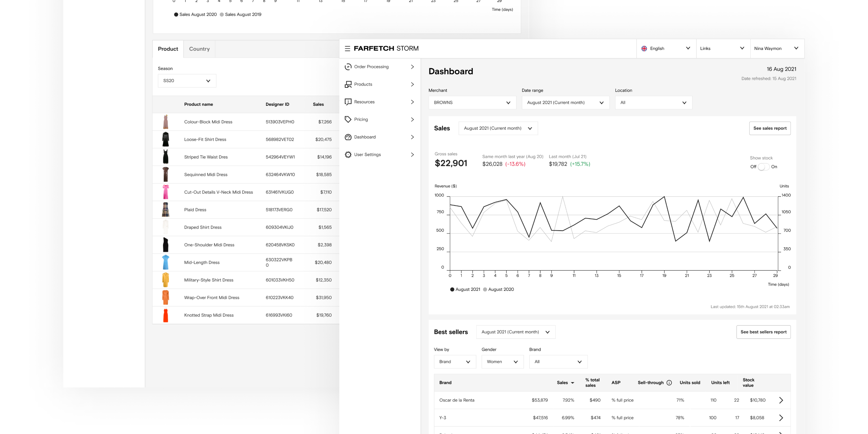Image resolution: width=868 pixels, height=434 pixels.
Task: Toggle Sales August 2020 legend marker
Action: (x=176, y=14)
